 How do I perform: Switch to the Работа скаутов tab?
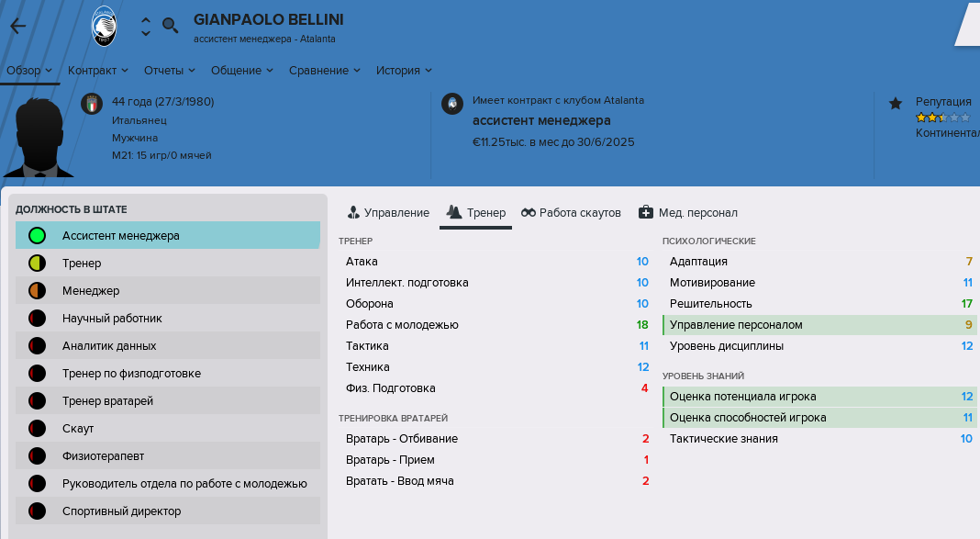[x=572, y=213]
